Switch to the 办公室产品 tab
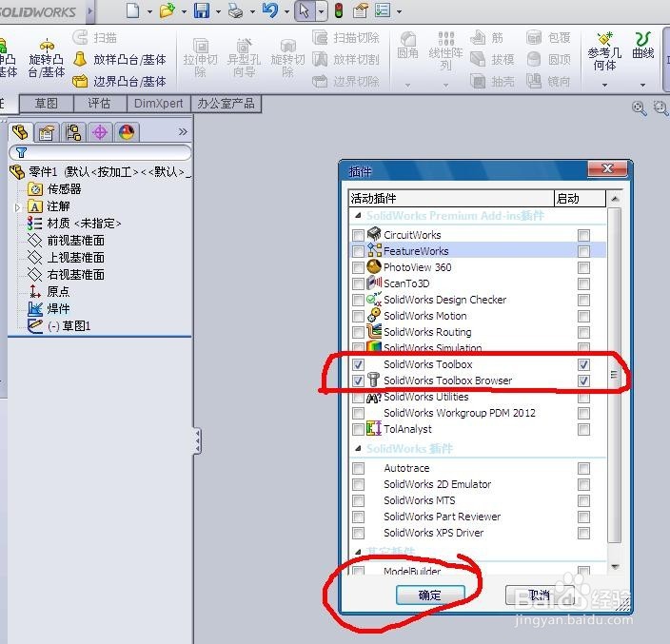Image resolution: width=670 pixels, height=644 pixels. [227, 104]
